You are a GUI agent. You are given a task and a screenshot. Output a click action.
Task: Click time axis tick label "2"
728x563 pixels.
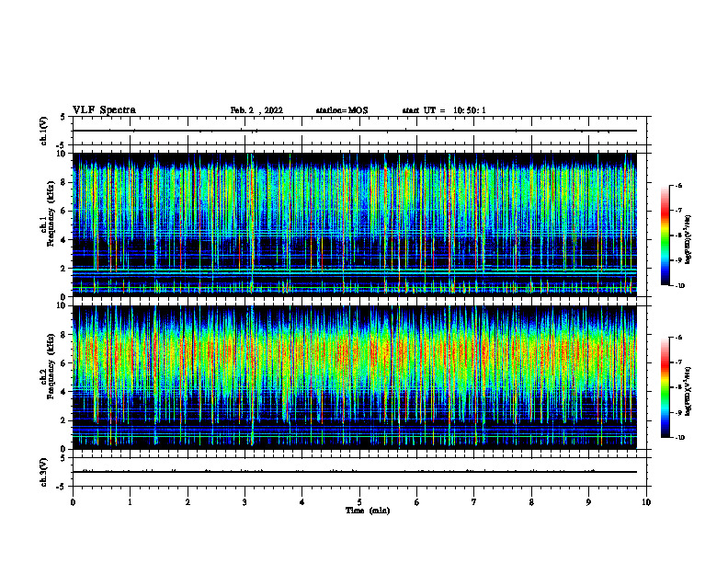tap(188, 502)
